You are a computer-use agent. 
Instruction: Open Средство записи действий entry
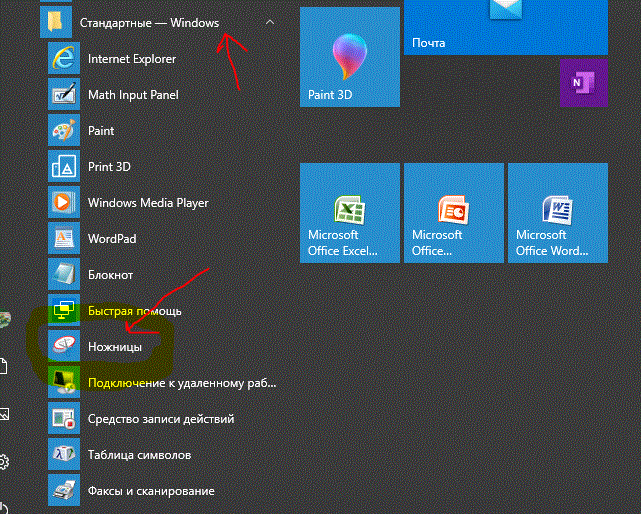coord(161,419)
